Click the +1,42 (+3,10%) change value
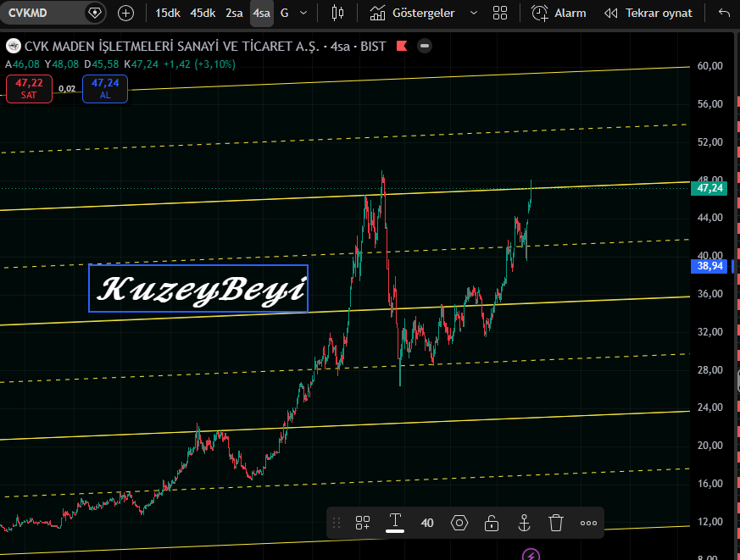The height and width of the screenshot is (560, 740). (x=199, y=64)
